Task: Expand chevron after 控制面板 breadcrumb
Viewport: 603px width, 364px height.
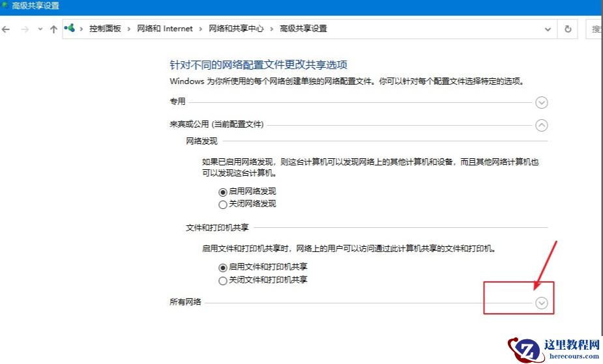Action: (x=129, y=29)
